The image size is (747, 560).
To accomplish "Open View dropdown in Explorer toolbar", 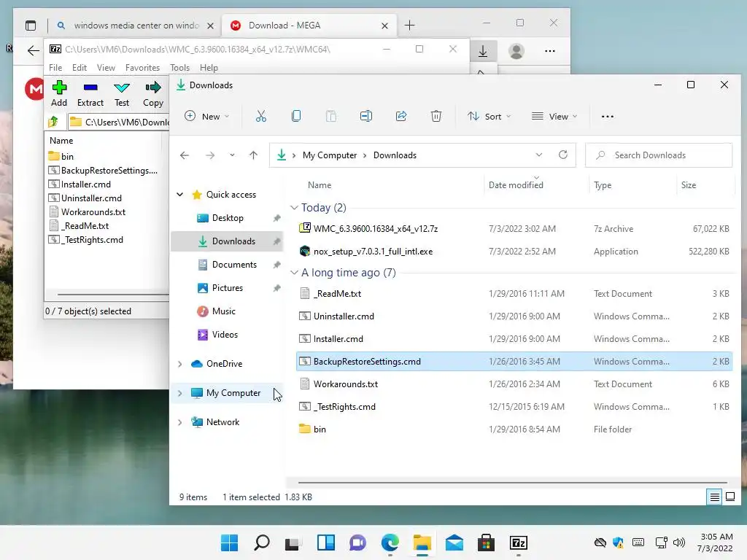I will coord(554,116).
